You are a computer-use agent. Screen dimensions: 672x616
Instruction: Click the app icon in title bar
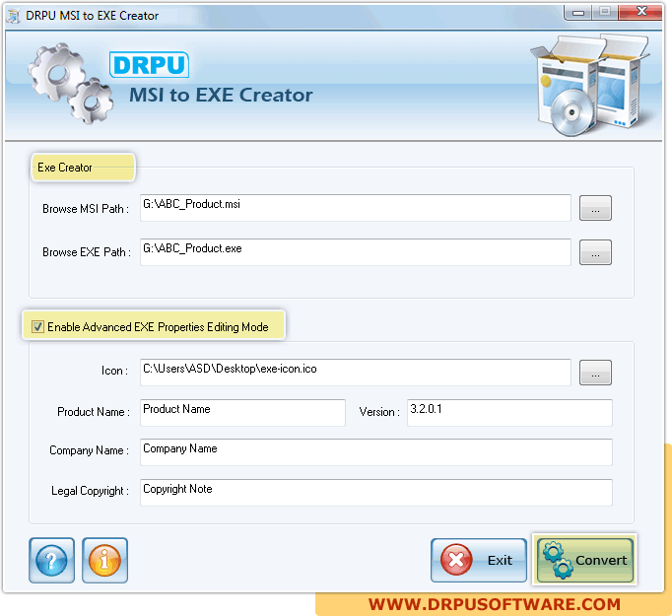[x=13, y=17]
